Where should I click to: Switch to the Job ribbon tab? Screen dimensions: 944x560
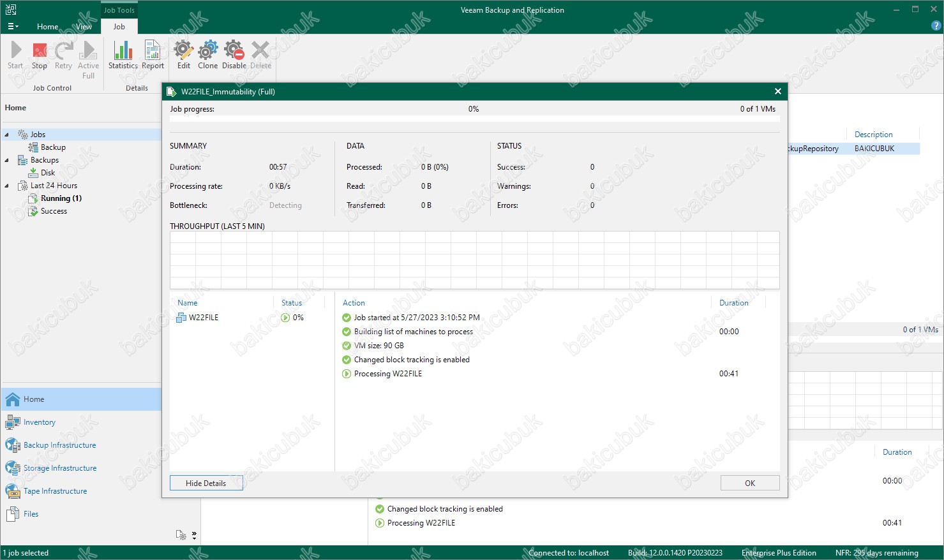click(119, 27)
